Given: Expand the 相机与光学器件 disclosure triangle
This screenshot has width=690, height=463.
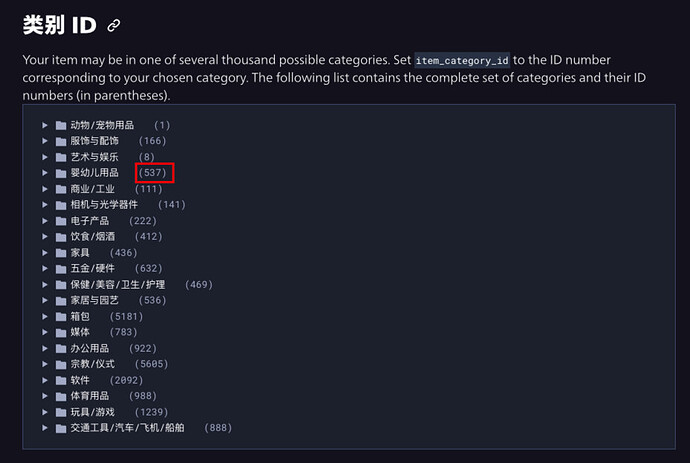Looking at the screenshot, I should tap(45, 205).
